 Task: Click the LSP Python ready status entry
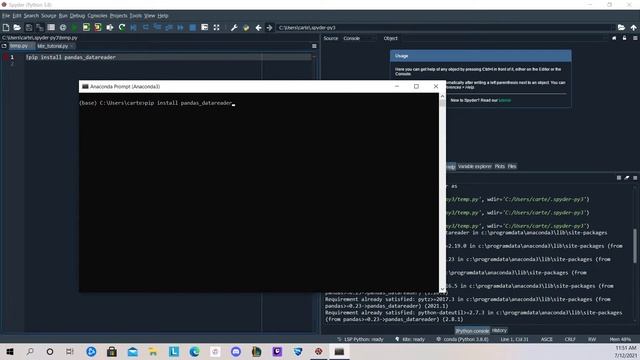pos(360,339)
